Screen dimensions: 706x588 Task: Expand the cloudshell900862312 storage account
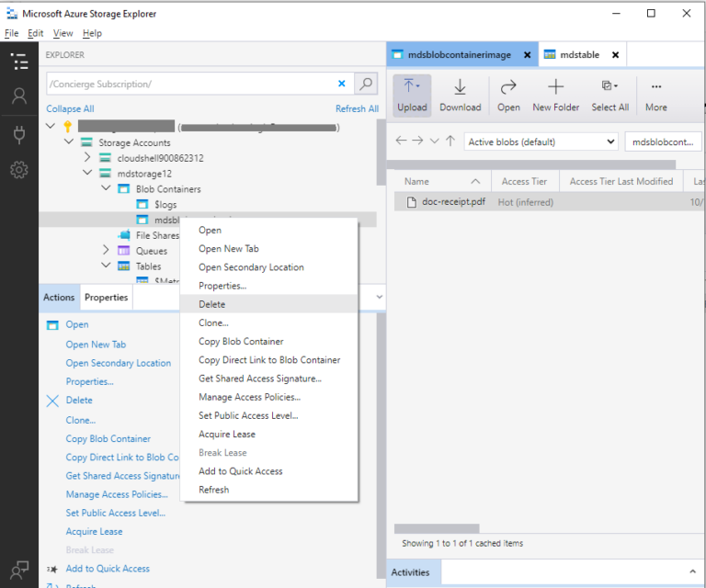87,157
